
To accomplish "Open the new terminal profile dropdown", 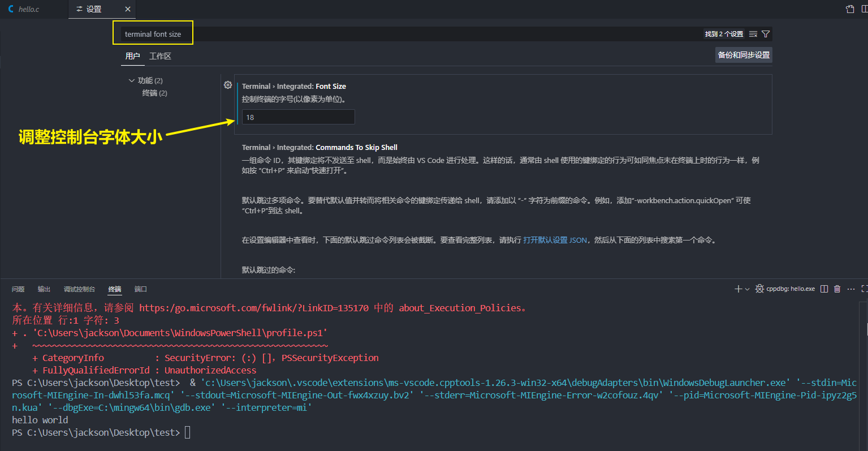I will coord(747,289).
